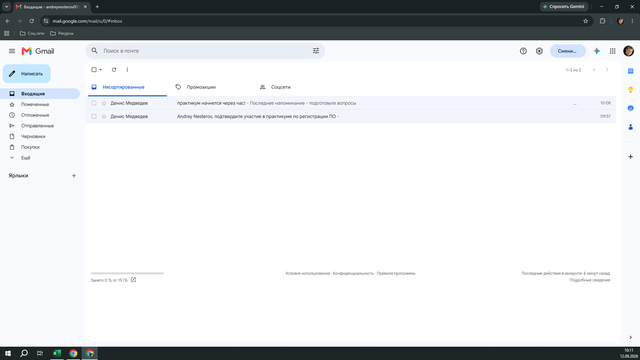This screenshot has width=640, height=360.
Task: Open the tab search dropdown in Chrome
Action: point(7,7)
